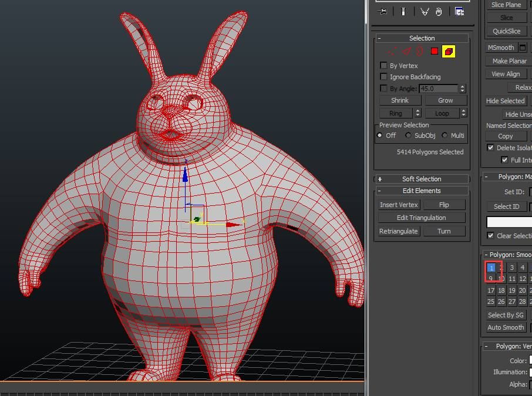Viewport: 532px width, 396px height.
Task: Toggle smoothing group 1 button
Action: [x=491, y=268]
